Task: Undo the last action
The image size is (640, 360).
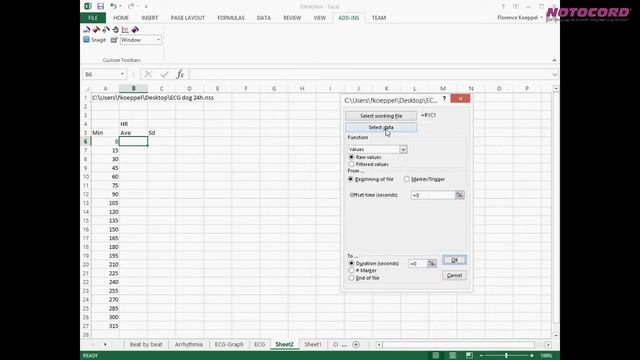Action: click(113, 6)
